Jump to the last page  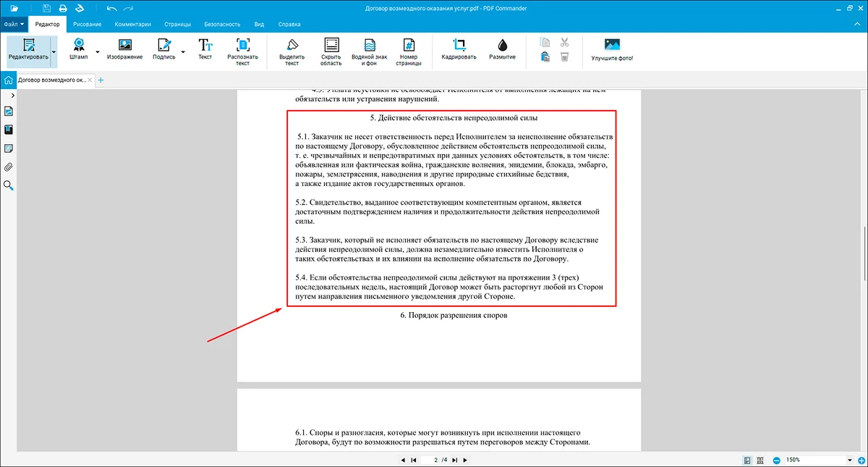pos(454,460)
